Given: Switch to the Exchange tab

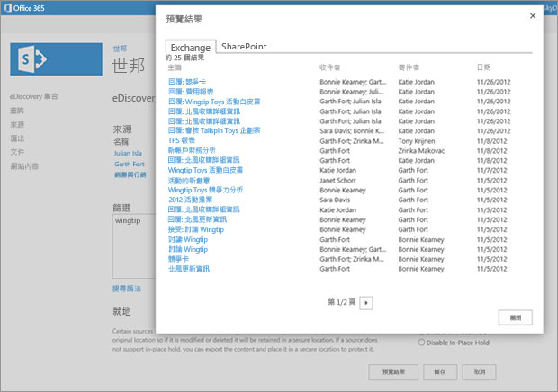Looking at the screenshot, I should (191, 48).
